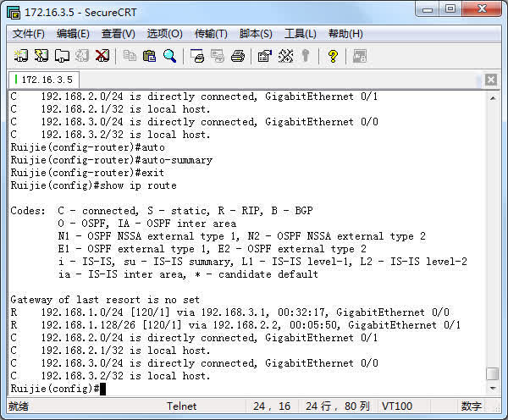Open the 文件(F) menu
This screenshot has height=420, width=508.
[29, 34]
